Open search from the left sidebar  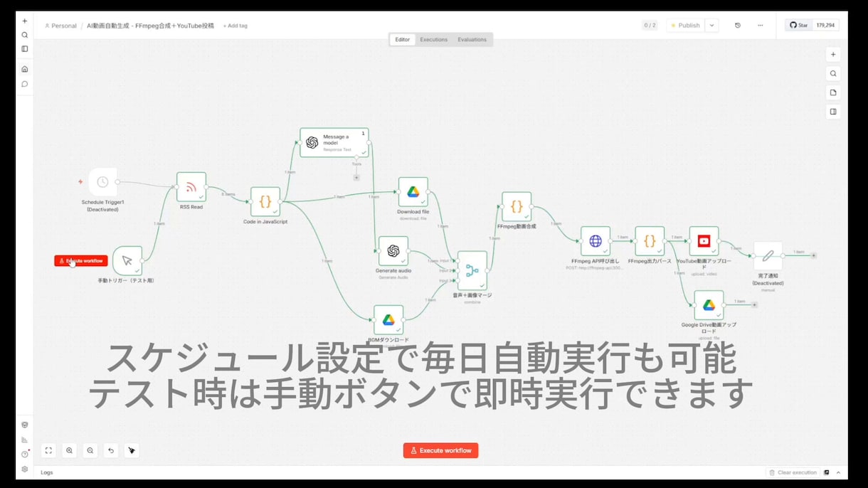24,35
